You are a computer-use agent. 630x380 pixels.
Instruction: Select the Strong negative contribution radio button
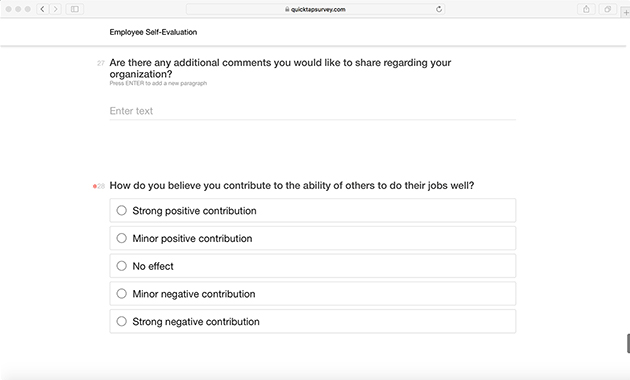pyautogui.click(x=121, y=321)
